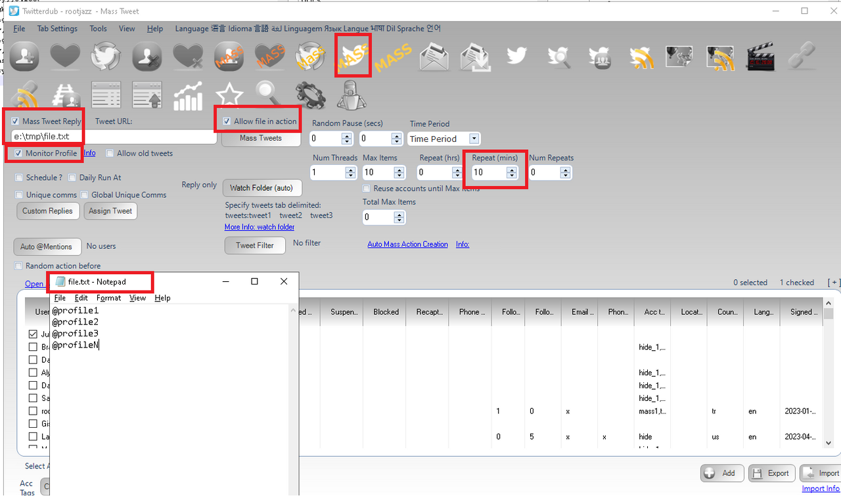Image resolution: width=841 pixels, height=504 pixels.
Task: Open Format menu in Notepad window
Action: pos(108,298)
